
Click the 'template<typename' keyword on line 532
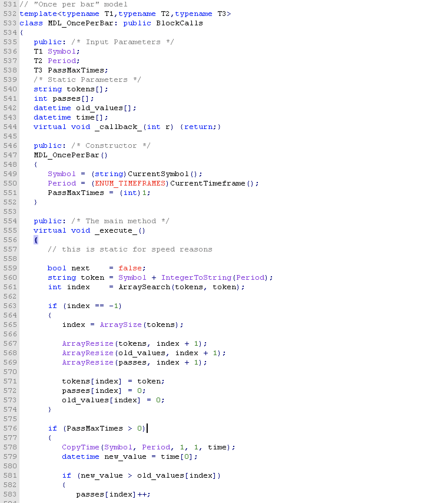59,14
